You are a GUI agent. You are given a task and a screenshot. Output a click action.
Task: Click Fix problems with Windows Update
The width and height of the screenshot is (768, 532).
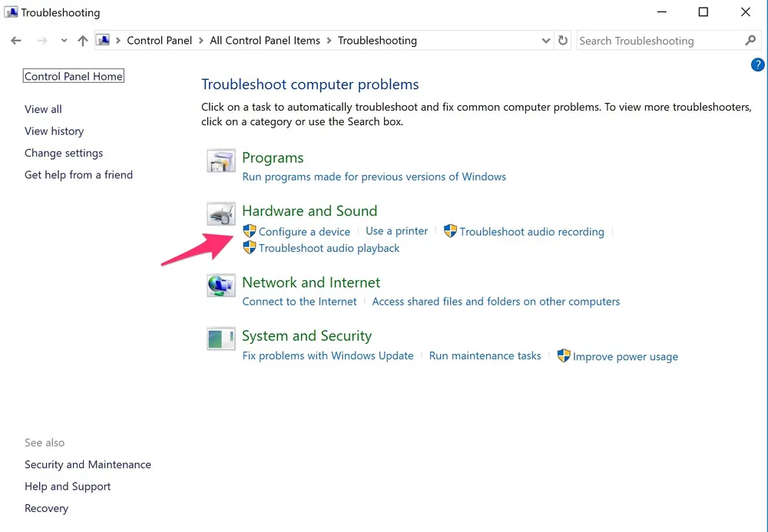[328, 356]
